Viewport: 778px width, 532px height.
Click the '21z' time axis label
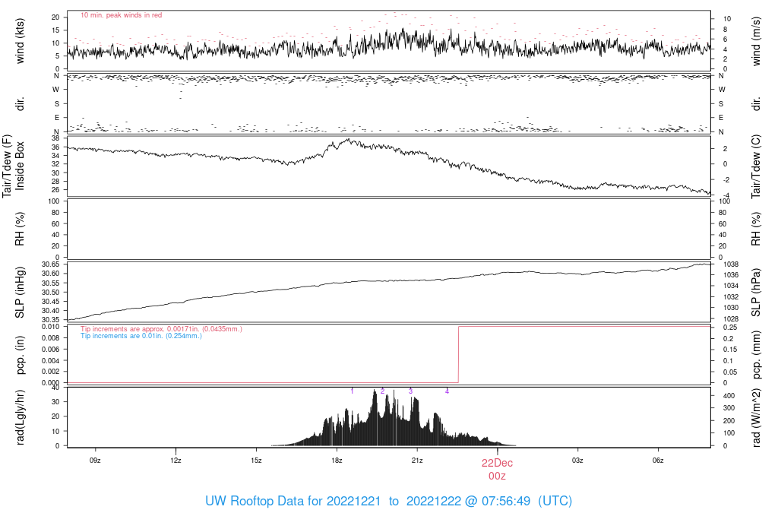pyautogui.click(x=417, y=461)
